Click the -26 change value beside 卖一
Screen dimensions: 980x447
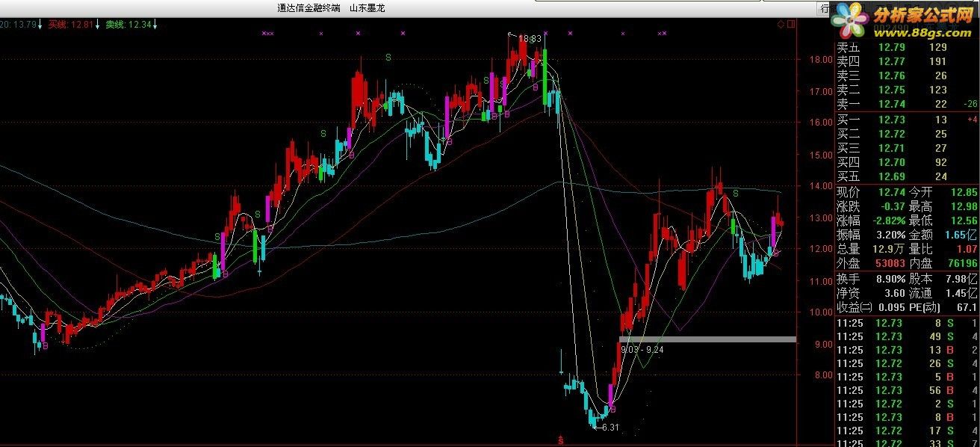[970, 104]
